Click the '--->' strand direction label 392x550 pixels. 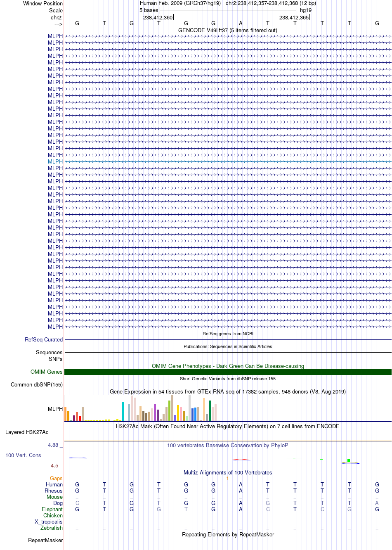coord(58,24)
